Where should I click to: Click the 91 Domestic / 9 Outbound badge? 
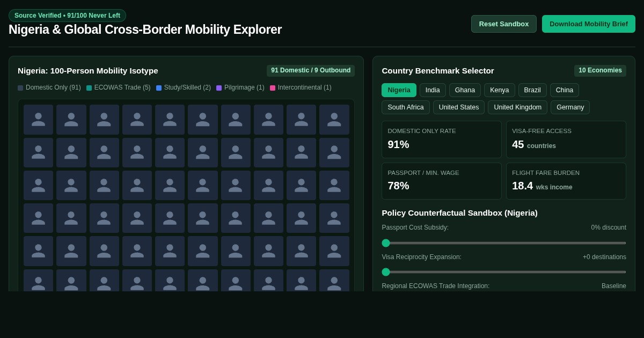[311, 71]
